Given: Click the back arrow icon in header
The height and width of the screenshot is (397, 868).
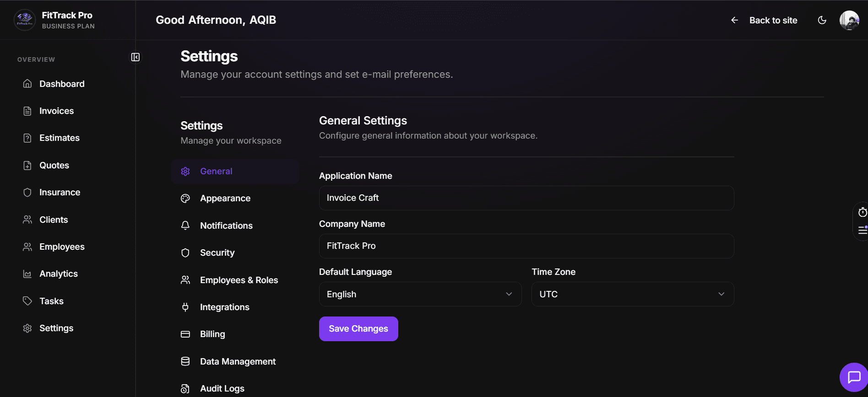Looking at the screenshot, I should coord(734,20).
